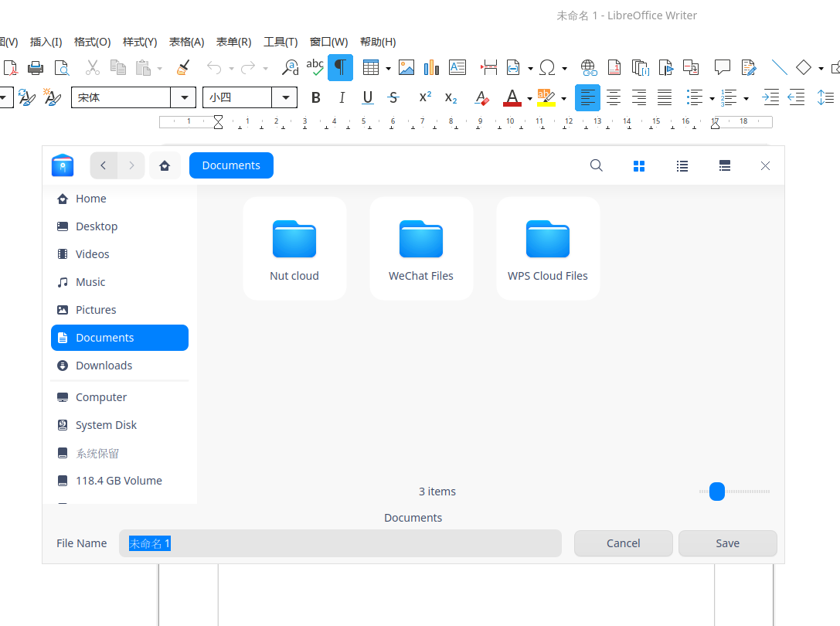
Task: Adjust the icon size zoom slider
Action: pos(716,492)
